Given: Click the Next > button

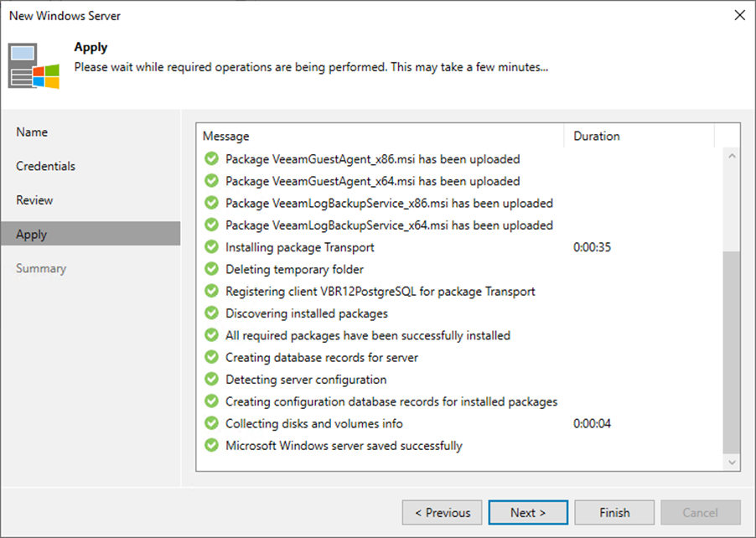Looking at the screenshot, I should coord(528,513).
